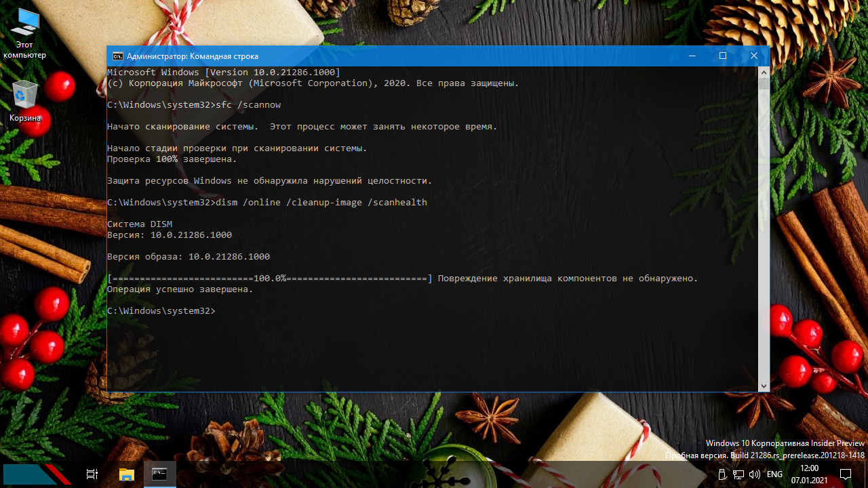Open Task View from the taskbar
The image size is (868, 488).
[x=92, y=474]
